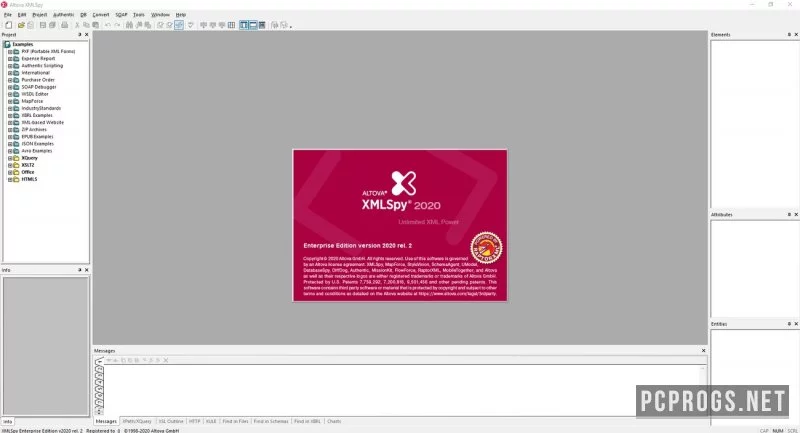Expand the PXF (Portable XML Forms) folder
This screenshot has height=433, width=800.
tap(10, 52)
